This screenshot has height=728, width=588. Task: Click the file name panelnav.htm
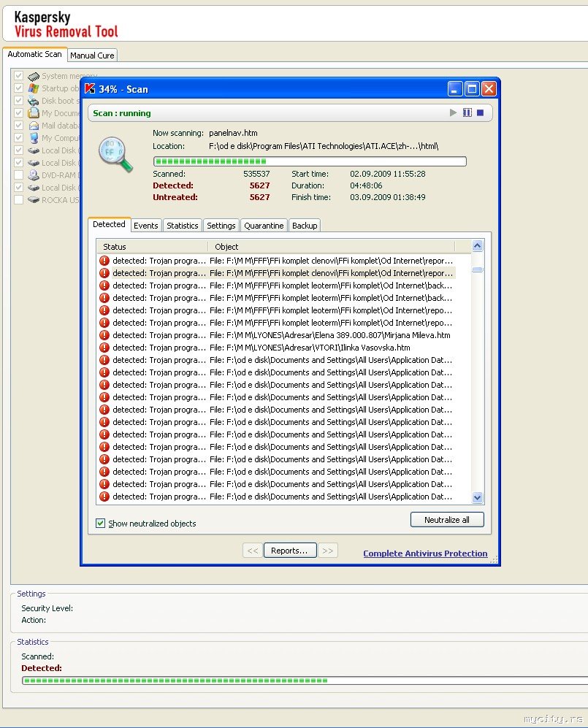pos(233,133)
